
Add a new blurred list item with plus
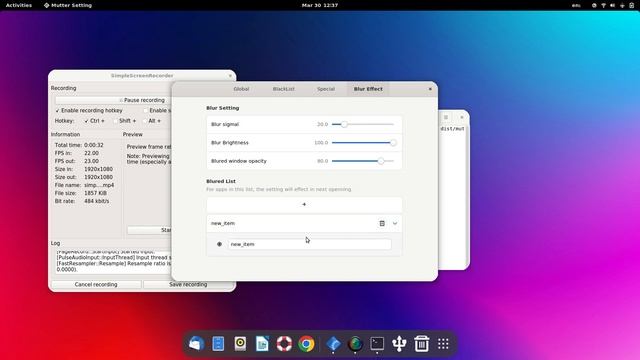click(x=304, y=204)
